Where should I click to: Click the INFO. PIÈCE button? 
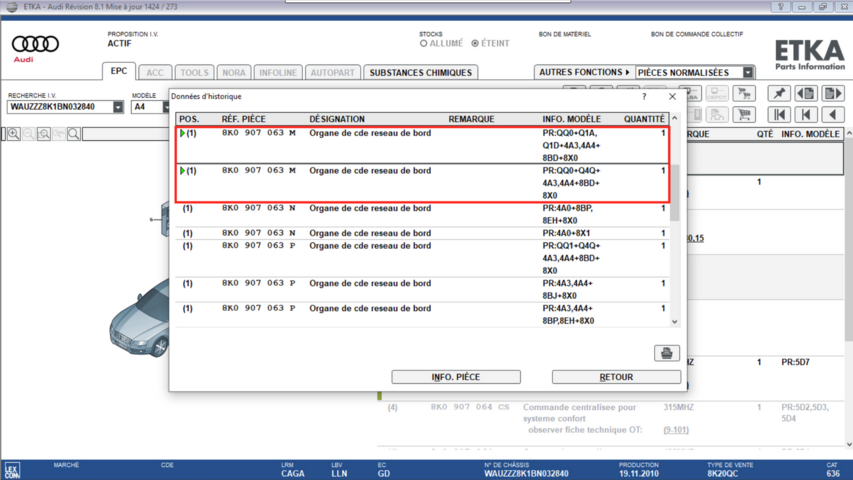coord(456,377)
